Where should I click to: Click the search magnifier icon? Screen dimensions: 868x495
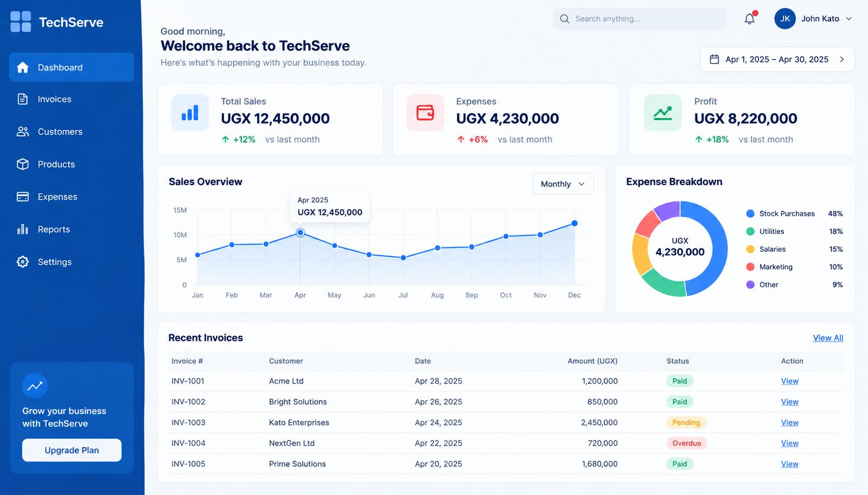click(x=565, y=18)
